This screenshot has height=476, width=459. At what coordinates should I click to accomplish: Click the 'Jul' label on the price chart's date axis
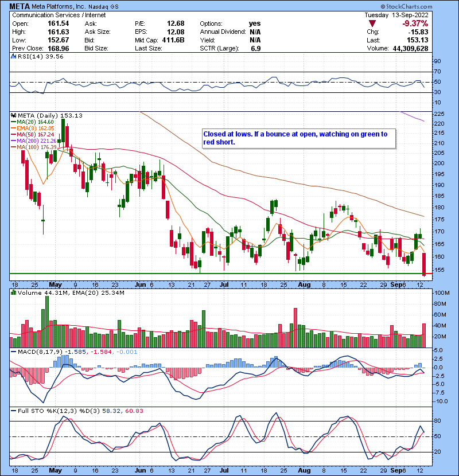[224, 284]
